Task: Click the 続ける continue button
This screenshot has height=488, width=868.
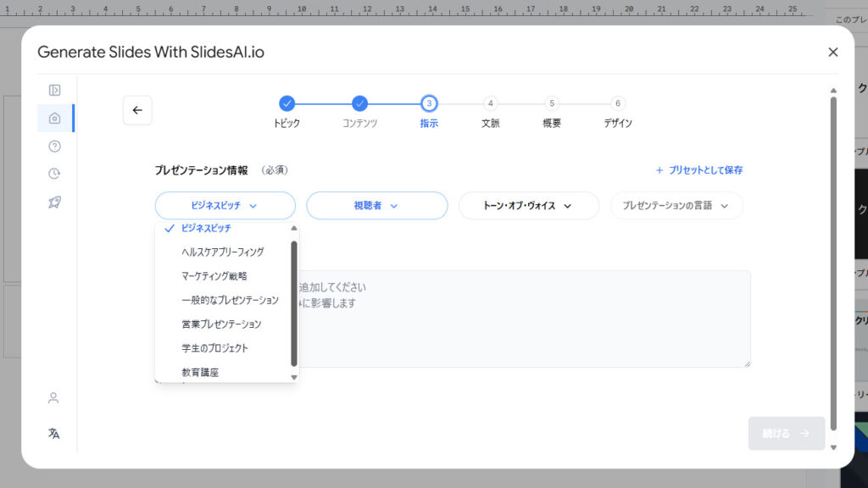Action: point(787,433)
